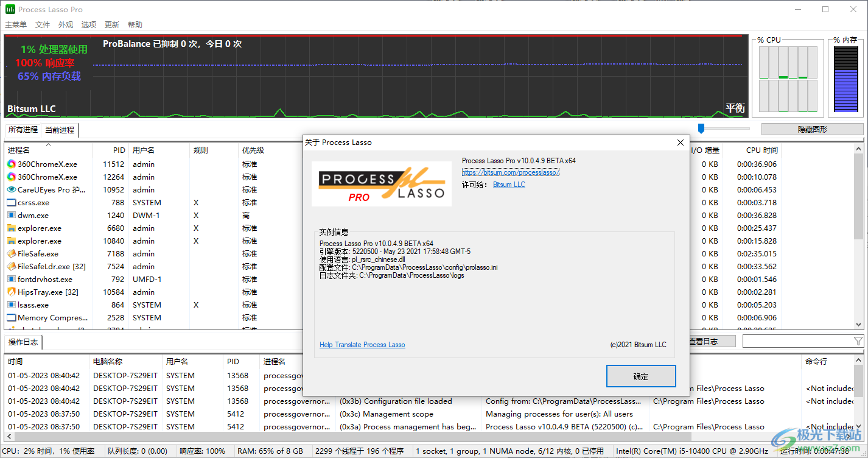This screenshot has width=868, height=458.
Task: Open the 帮助 menu
Action: coord(135,25)
